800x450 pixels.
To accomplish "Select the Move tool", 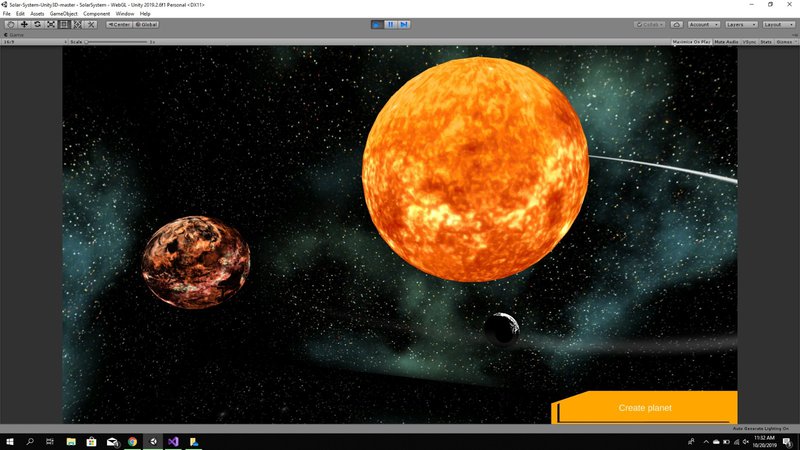I will pos(24,24).
